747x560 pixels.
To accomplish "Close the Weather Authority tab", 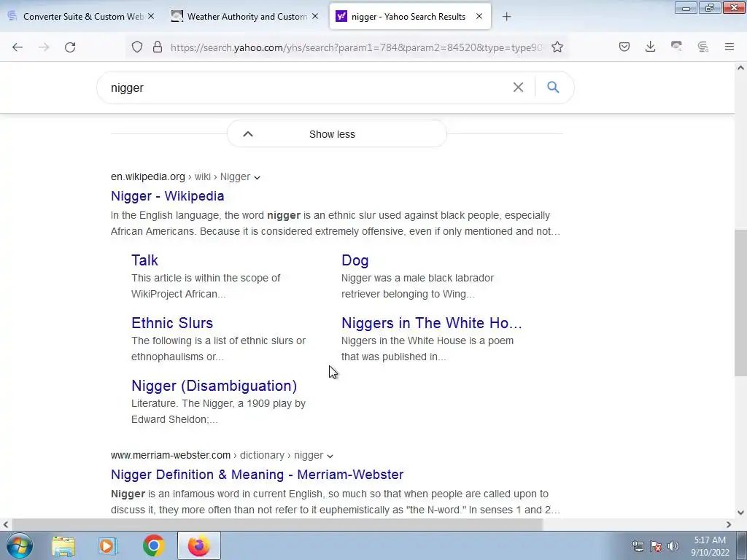I will (x=315, y=16).
